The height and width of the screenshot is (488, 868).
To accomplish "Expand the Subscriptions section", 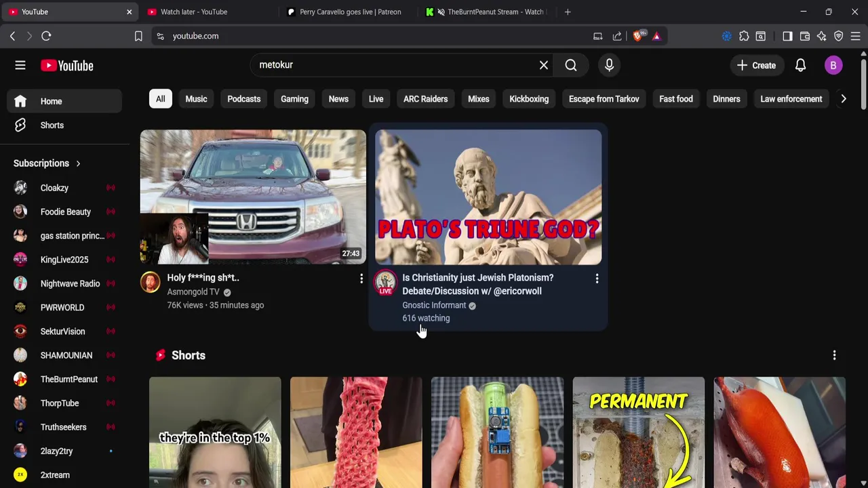I will point(47,163).
